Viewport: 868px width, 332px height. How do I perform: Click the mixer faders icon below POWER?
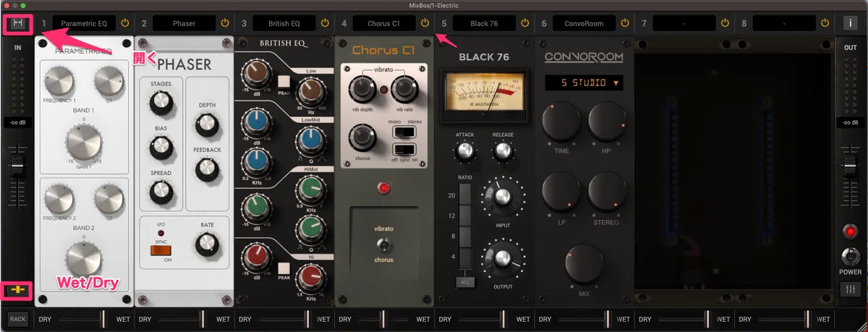point(851,290)
